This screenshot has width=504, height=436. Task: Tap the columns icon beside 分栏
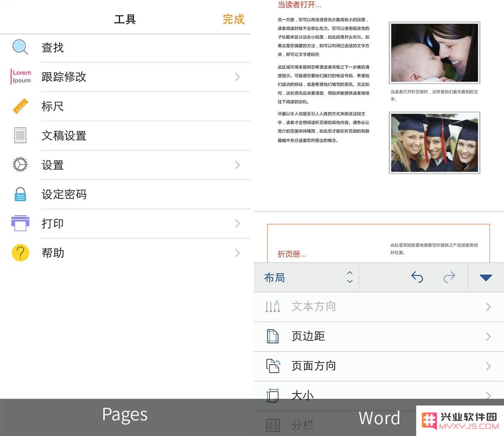(273, 425)
